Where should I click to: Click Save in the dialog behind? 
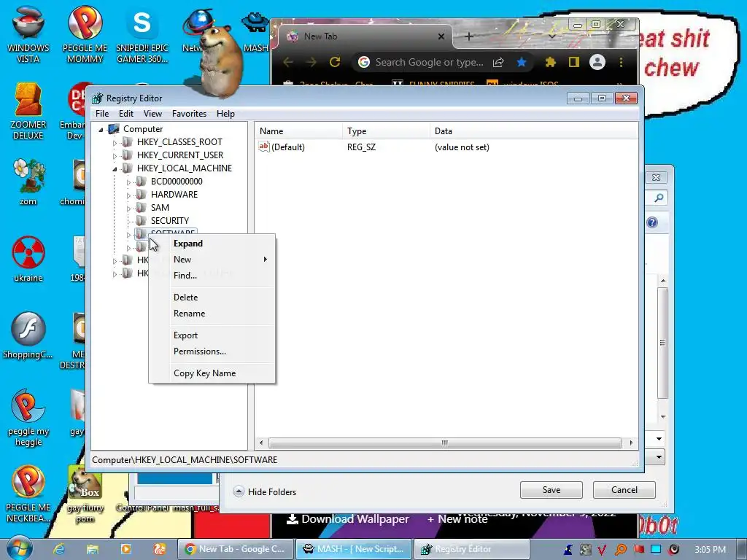pos(551,490)
